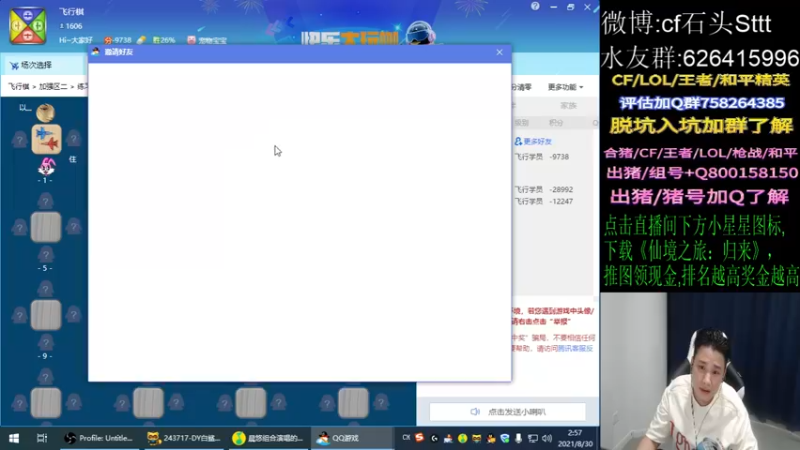The image size is (800, 450).
Task: Click the microphone tray icon
Action: (518, 438)
